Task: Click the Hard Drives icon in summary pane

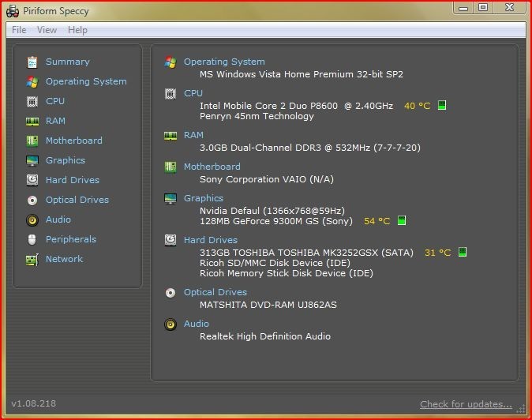Action: pyautogui.click(x=170, y=240)
